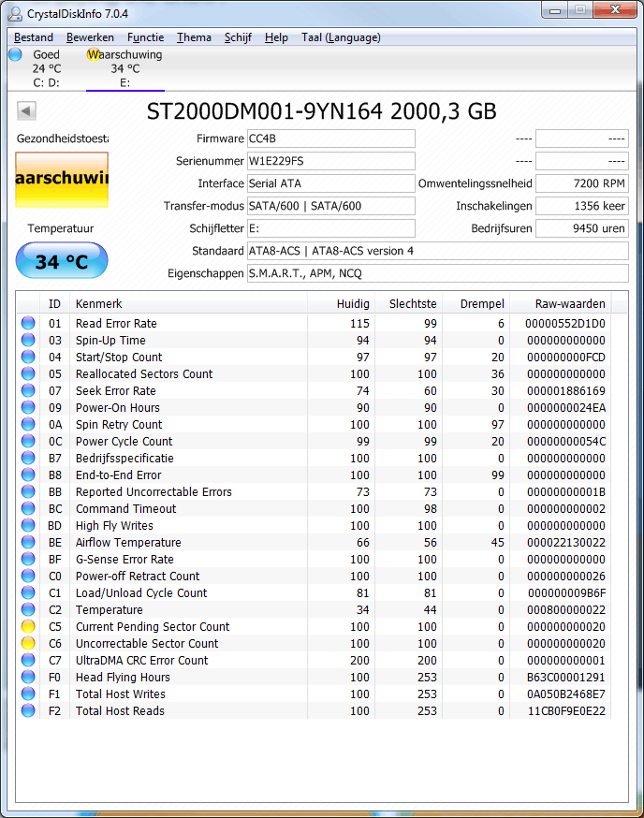644x818 pixels.
Task: Click status orb of Power Cycle Count row
Action: [28, 442]
